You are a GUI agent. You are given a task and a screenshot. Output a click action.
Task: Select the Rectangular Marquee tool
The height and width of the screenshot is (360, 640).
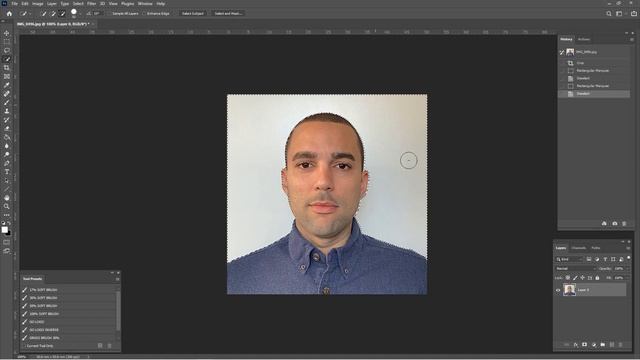coord(7,42)
